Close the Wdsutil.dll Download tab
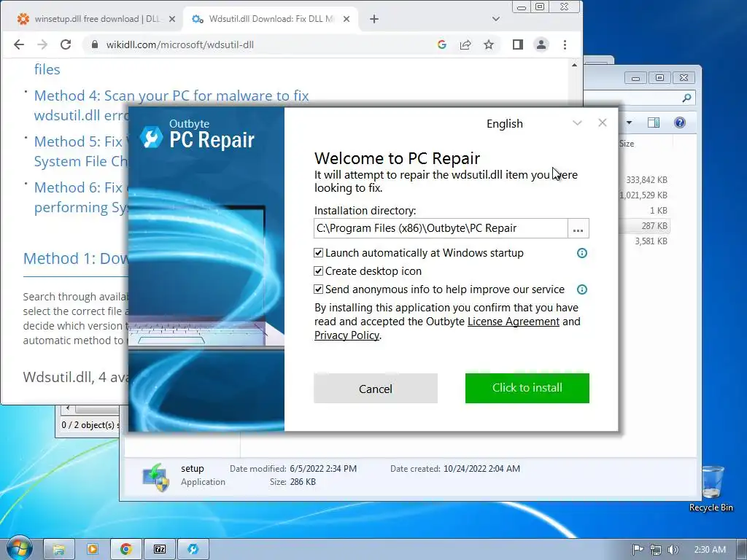 (x=347, y=19)
